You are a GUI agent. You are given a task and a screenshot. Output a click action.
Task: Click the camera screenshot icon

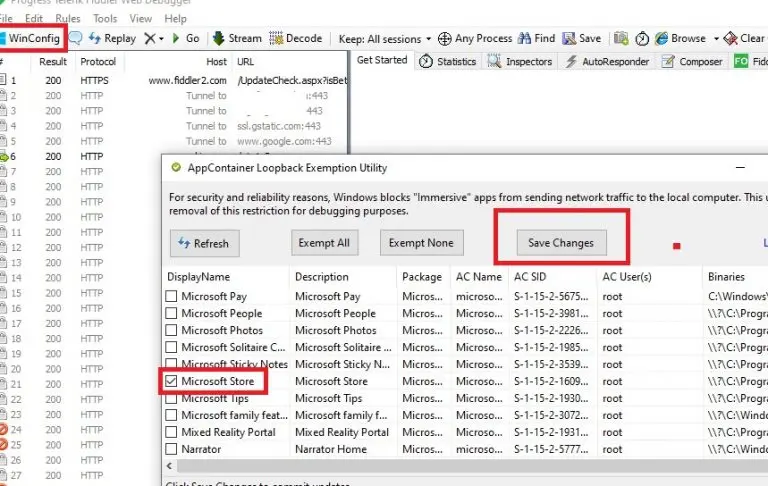coord(621,38)
